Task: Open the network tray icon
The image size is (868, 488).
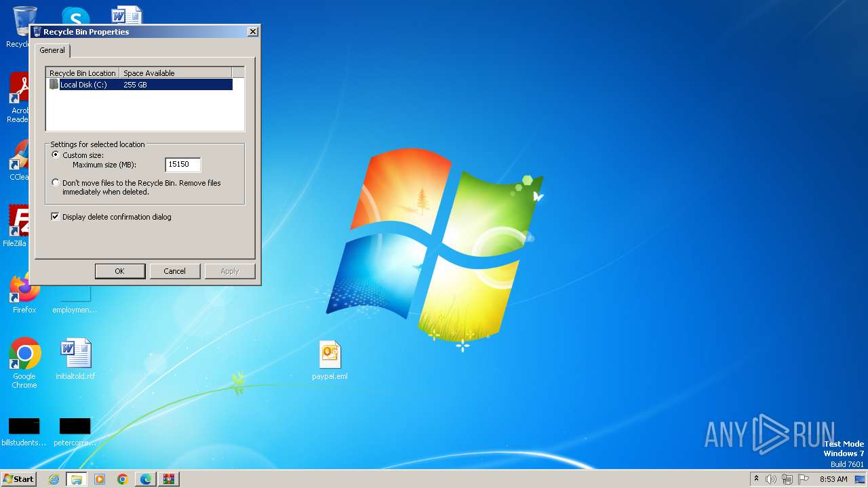Action: tap(787, 479)
